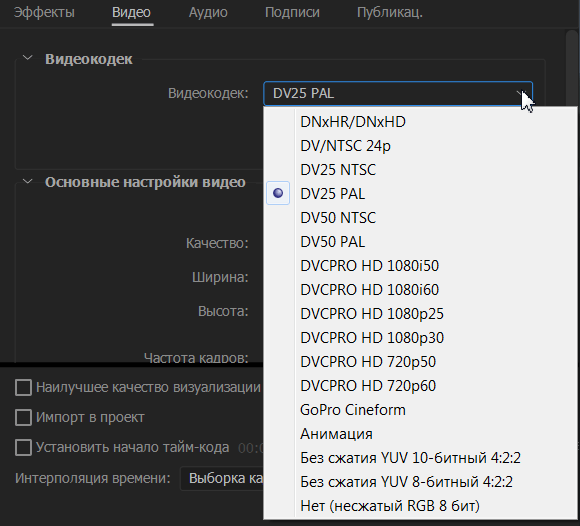The width and height of the screenshot is (580, 526).
Task: Open the Интерполяция времени dropdown
Action: pyautogui.click(x=222, y=479)
